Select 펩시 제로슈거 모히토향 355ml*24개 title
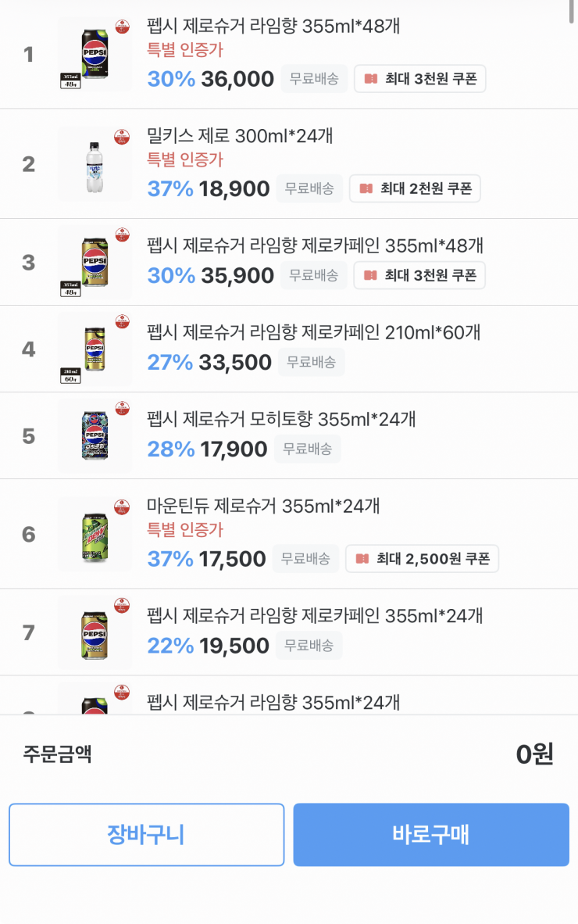 click(x=281, y=420)
